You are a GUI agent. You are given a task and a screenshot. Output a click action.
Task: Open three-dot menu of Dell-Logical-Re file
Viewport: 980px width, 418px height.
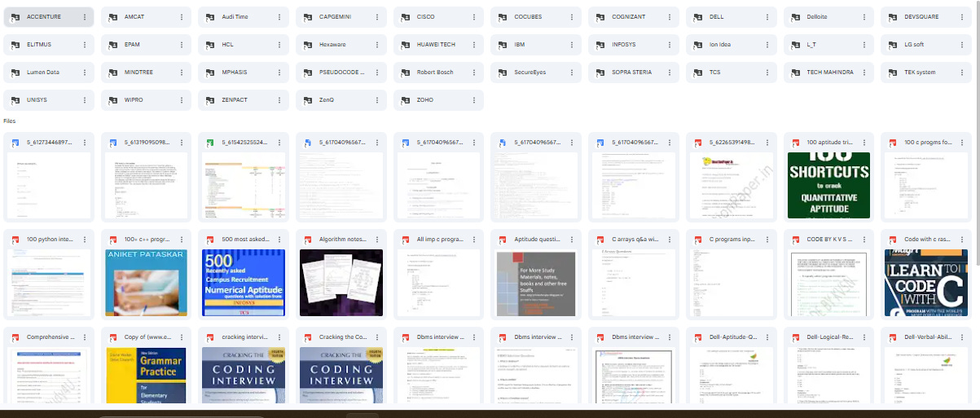pos(865,337)
